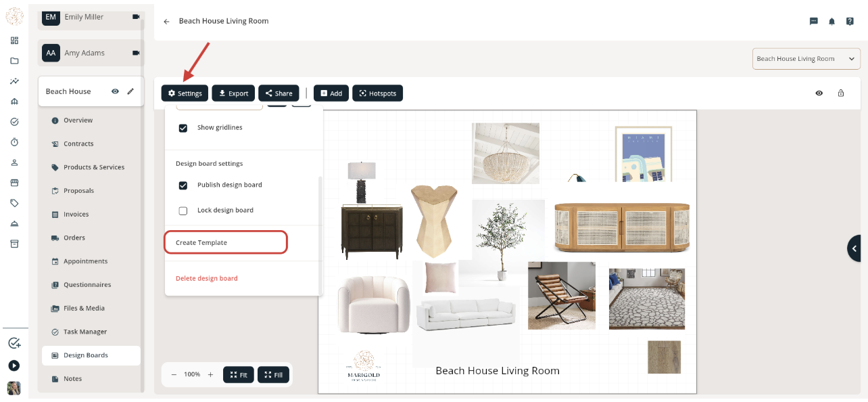Select the wood flooring swatch on board
868x402 pixels.
tap(664, 357)
